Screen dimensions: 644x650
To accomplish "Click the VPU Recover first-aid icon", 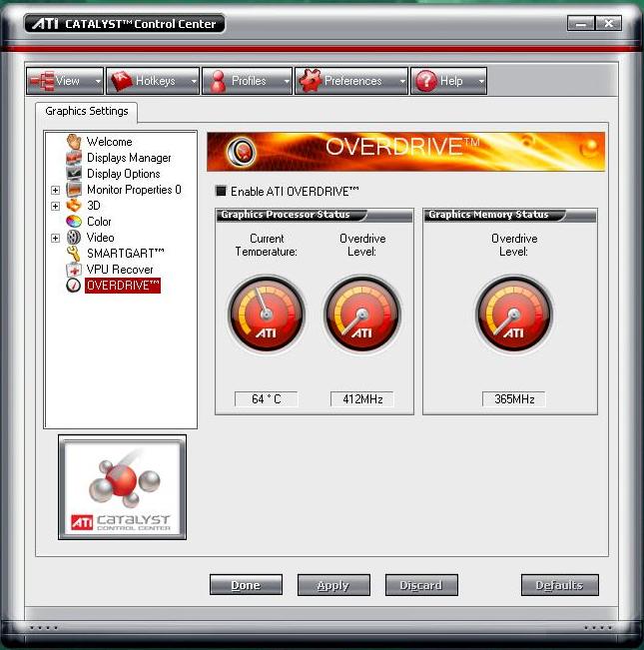I will [74, 270].
